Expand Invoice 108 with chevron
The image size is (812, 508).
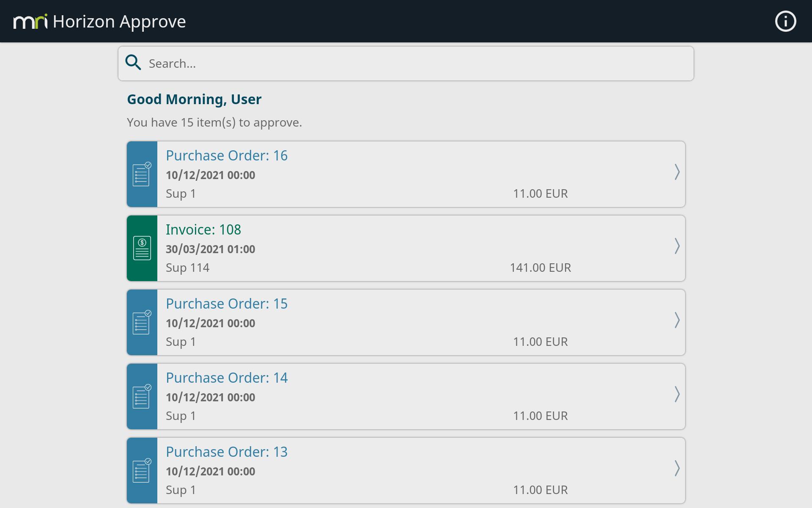pos(677,246)
